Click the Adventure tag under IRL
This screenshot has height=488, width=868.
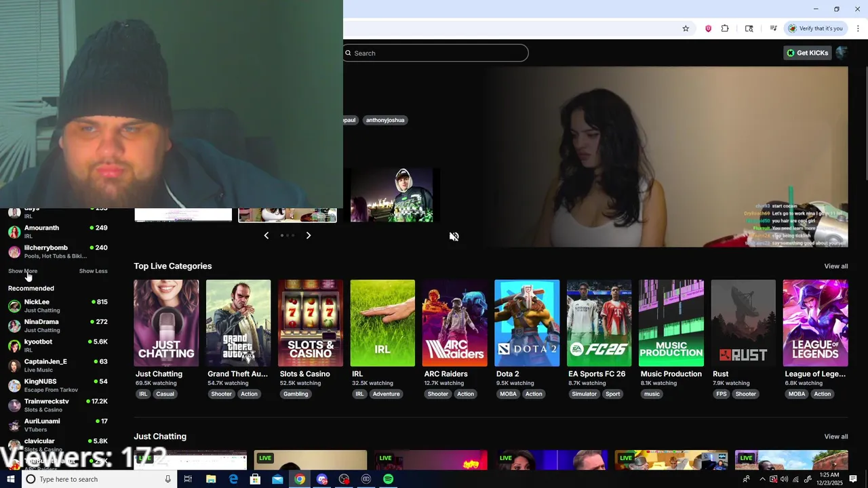pos(386,394)
